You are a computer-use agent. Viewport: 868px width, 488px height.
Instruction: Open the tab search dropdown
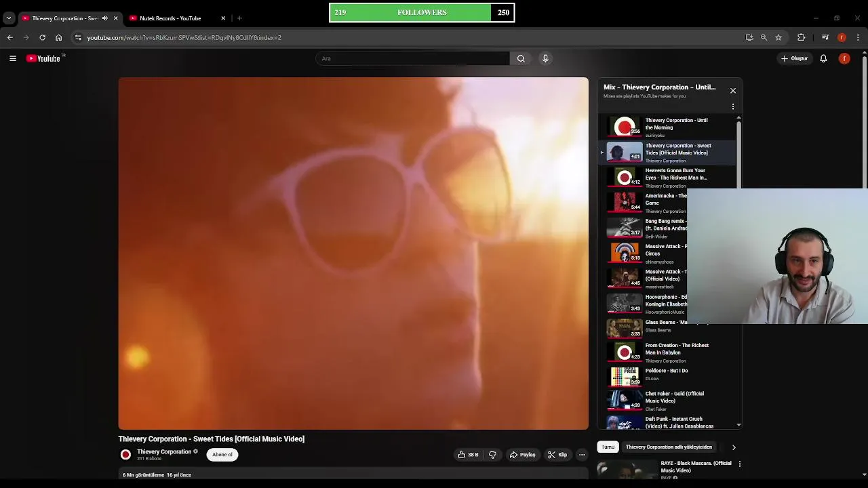click(x=9, y=18)
